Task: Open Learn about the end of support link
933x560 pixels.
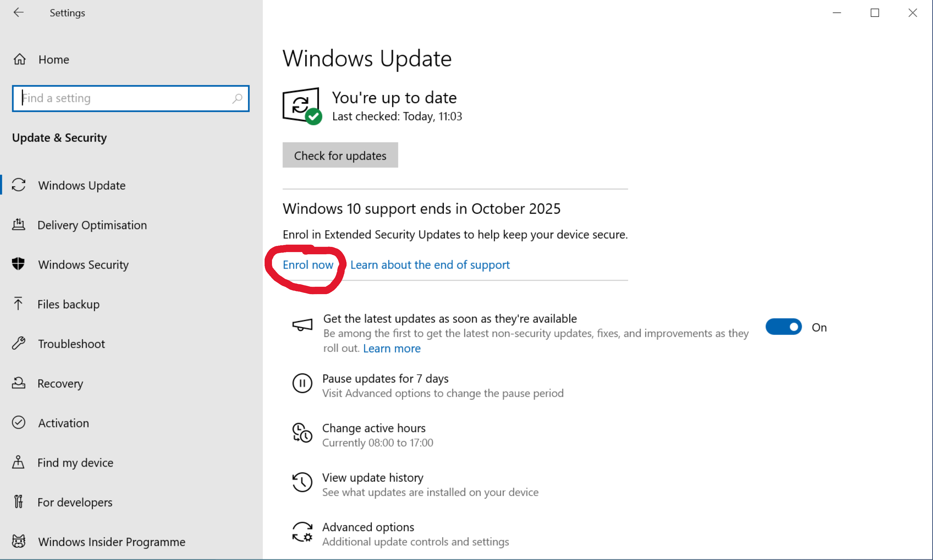Action: tap(430, 265)
